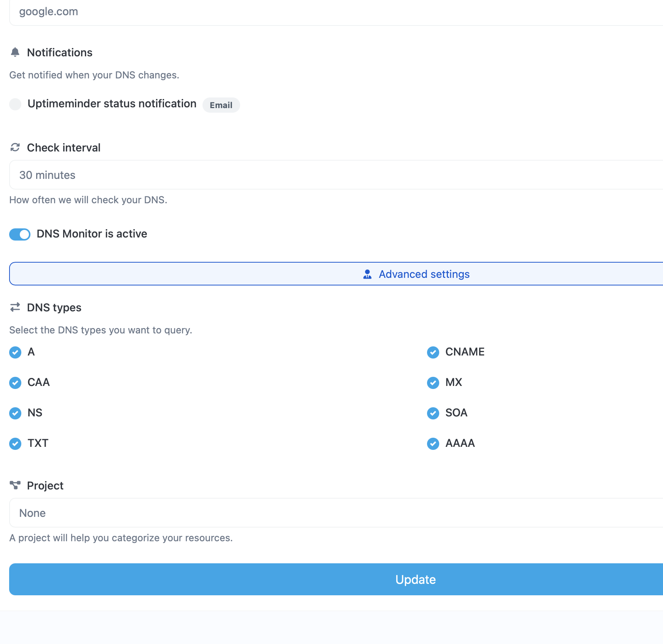Uncheck the TXT DNS type
Viewport: 663px width, 644px height.
[15, 443]
